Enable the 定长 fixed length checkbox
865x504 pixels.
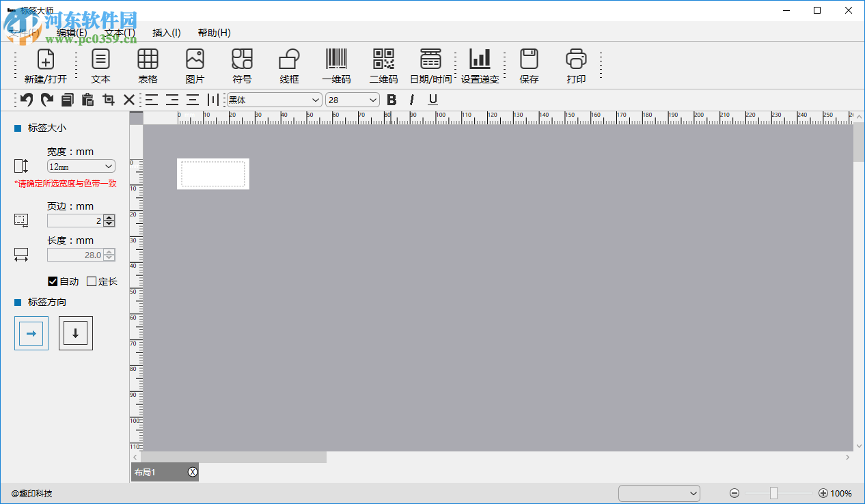[92, 281]
